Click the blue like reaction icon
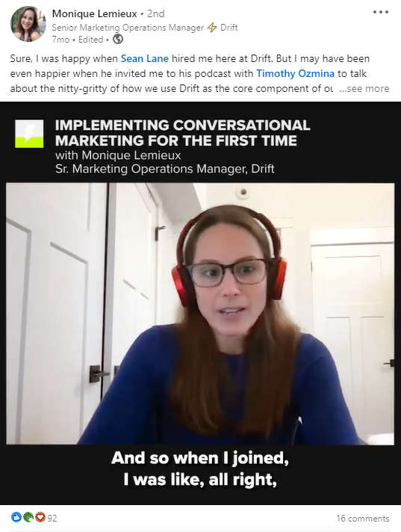The image size is (401, 532). [x=16, y=517]
